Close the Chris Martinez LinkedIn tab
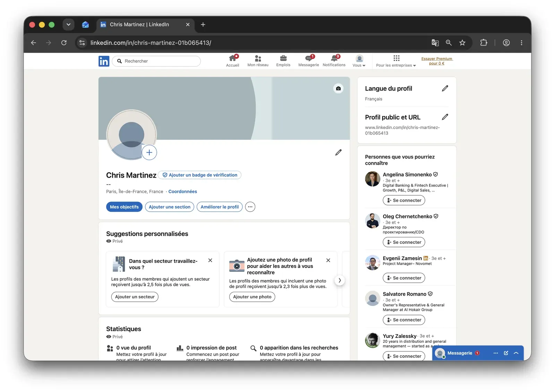Viewport: 555px width, 392px height. 188,25
